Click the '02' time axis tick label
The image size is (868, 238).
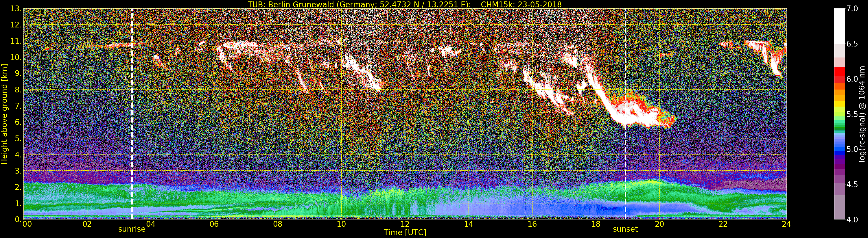click(87, 224)
